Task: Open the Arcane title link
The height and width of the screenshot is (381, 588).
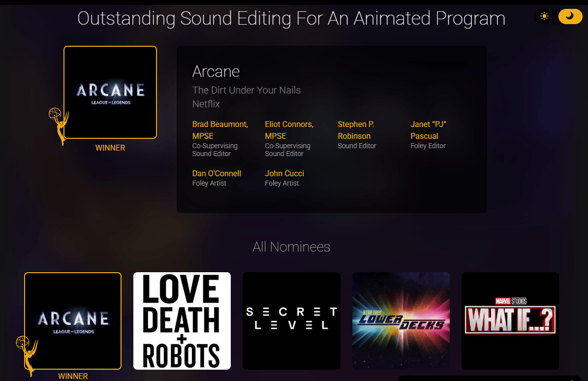Action: 216,71
